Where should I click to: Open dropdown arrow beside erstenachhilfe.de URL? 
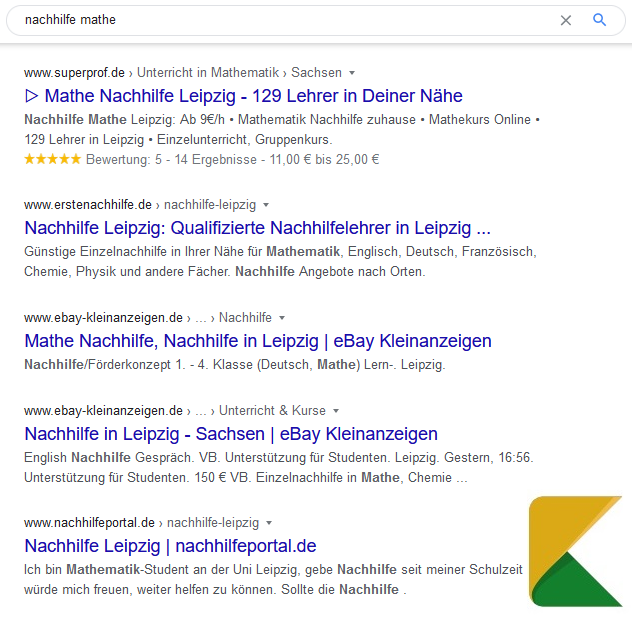click(266, 205)
